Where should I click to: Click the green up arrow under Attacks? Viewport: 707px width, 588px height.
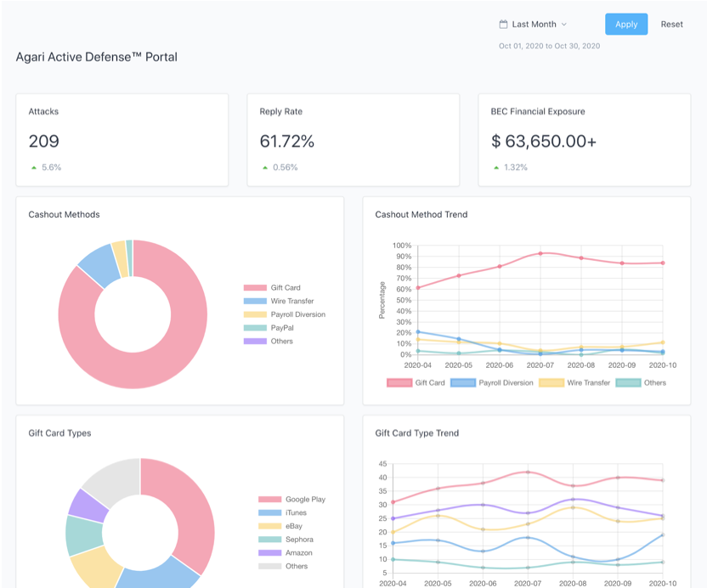click(34, 167)
